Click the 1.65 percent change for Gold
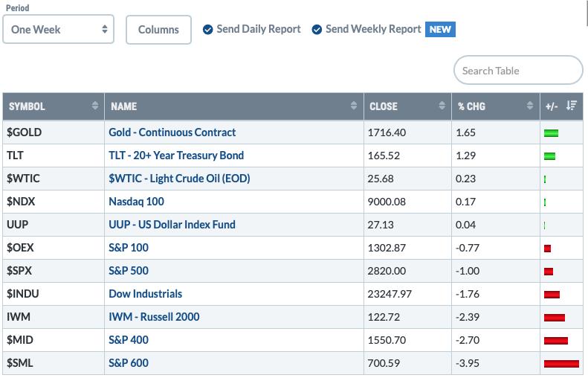The image size is (588, 378). click(466, 132)
